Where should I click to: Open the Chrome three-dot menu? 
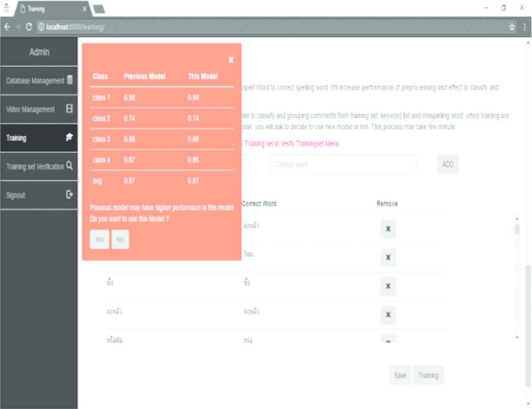pyautogui.click(x=524, y=27)
